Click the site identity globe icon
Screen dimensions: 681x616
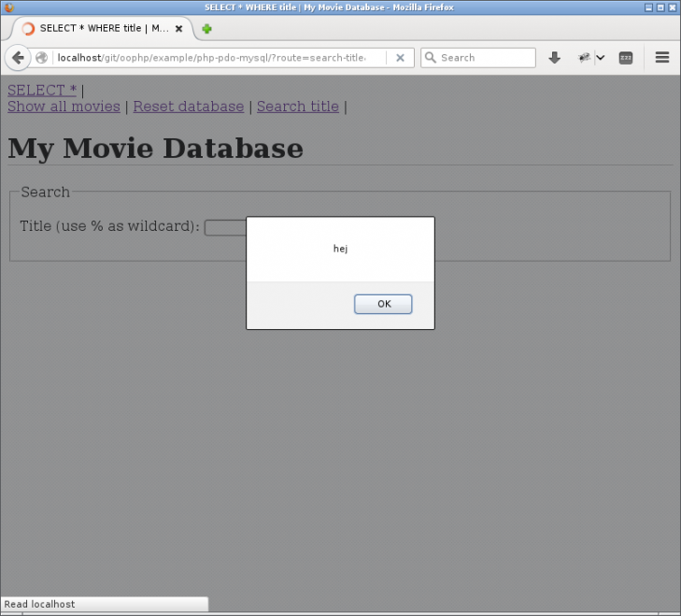(x=42, y=58)
